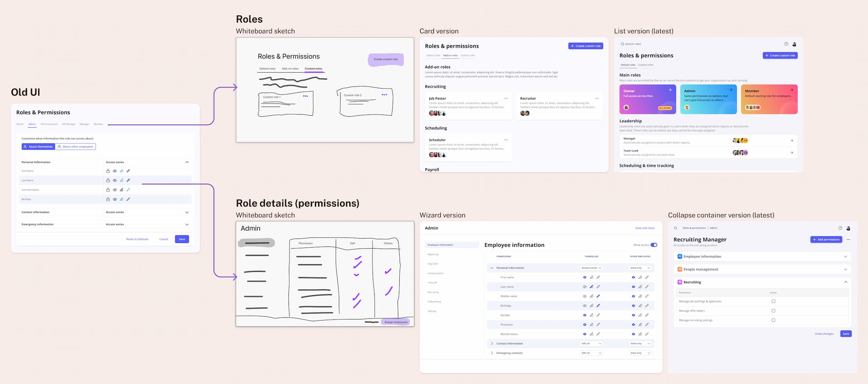Viewport: 868px width, 384px height.
Task: Click Add permissions button
Action: 826,240
